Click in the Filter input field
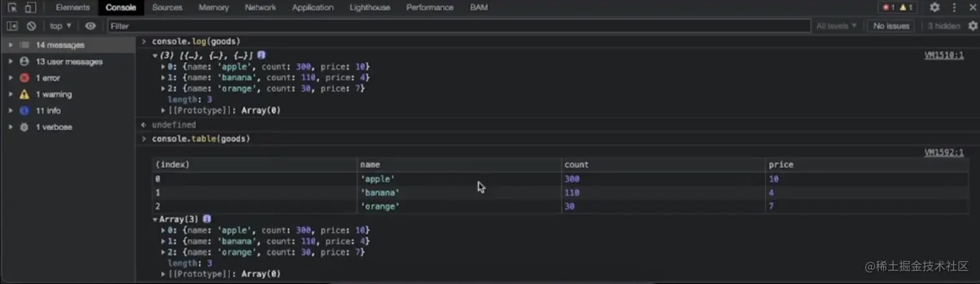Viewport: 980px width, 284px height. pyautogui.click(x=454, y=26)
